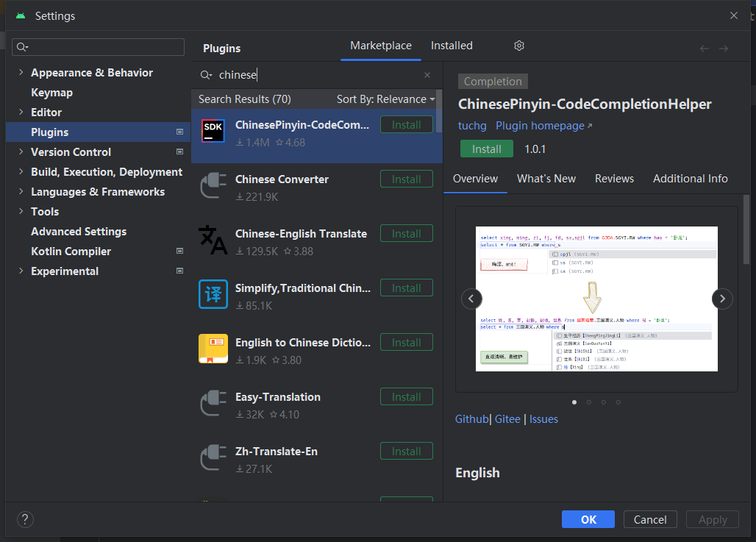Switch to the Installed tab
The width and height of the screenshot is (756, 542).
coord(452,46)
